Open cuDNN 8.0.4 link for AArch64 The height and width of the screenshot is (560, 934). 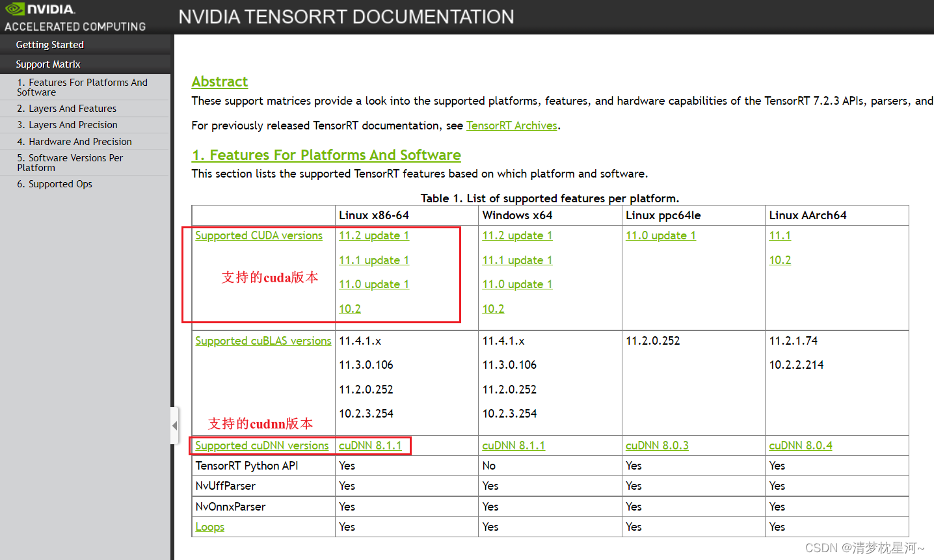click(x=801, y=446)
